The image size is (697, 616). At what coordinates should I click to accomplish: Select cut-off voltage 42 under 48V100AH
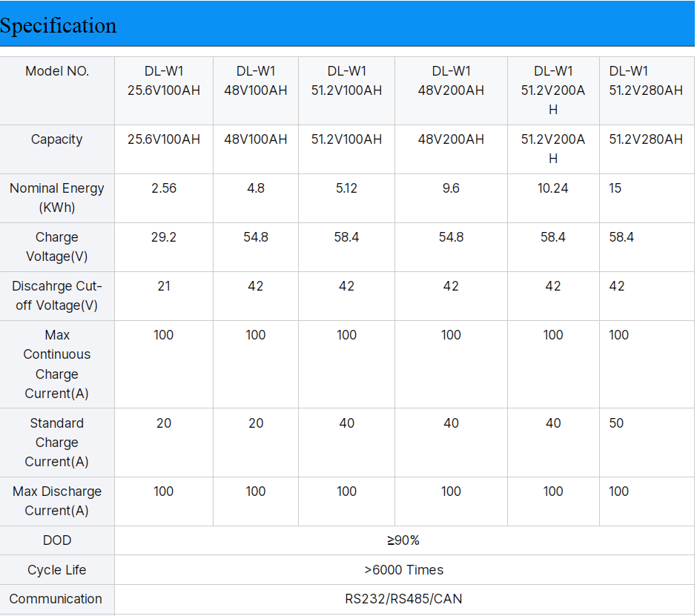click(256, 286)
